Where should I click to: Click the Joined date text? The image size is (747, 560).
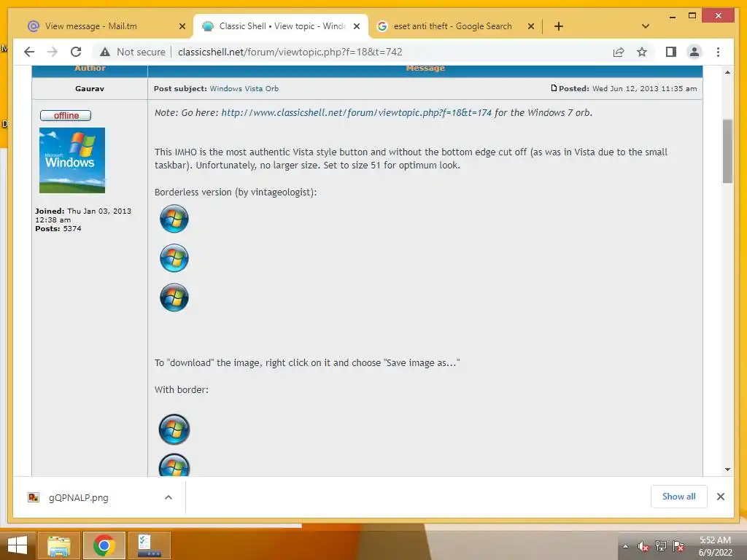[x=83, y=215]
